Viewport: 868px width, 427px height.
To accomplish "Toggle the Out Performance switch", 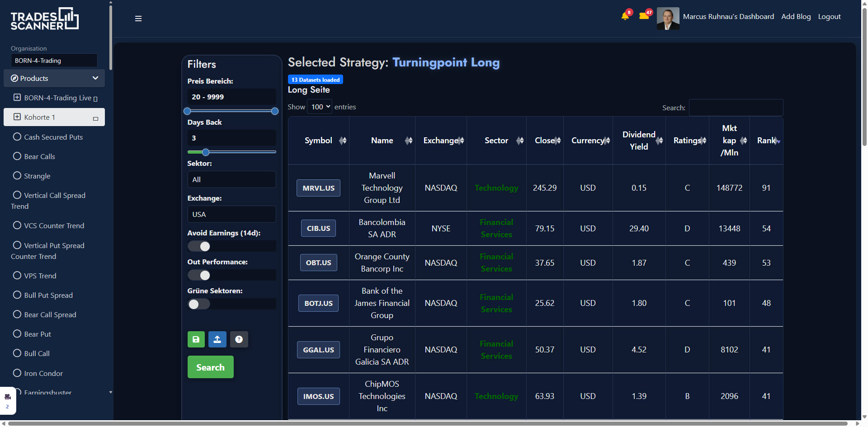I will click(199, 275).
